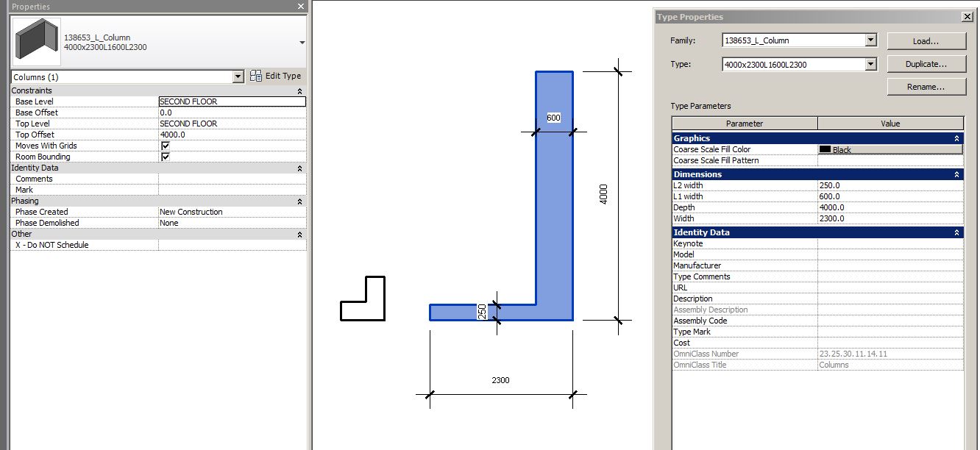The height and width of the screenshot is (450, 980).
Task: Toggle the Moves With Grids checkbox
Action: [166, 146]
